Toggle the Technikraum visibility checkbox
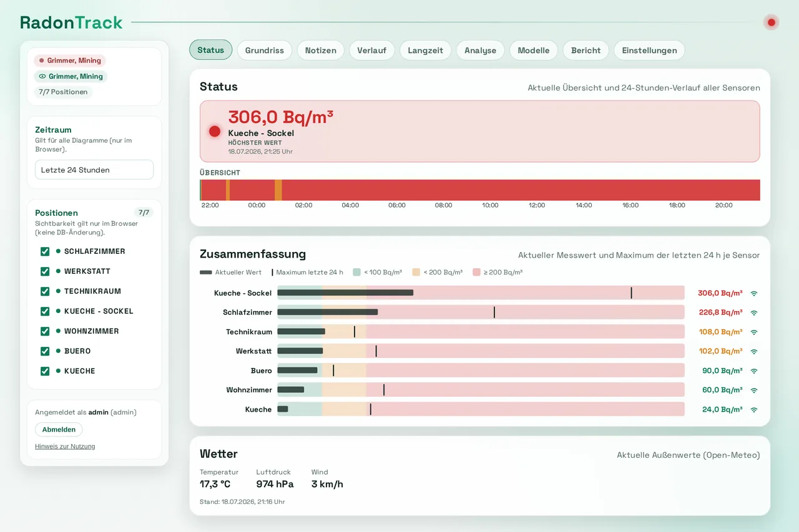The width and height of the screenshot is (799, 532). [45, 291]
